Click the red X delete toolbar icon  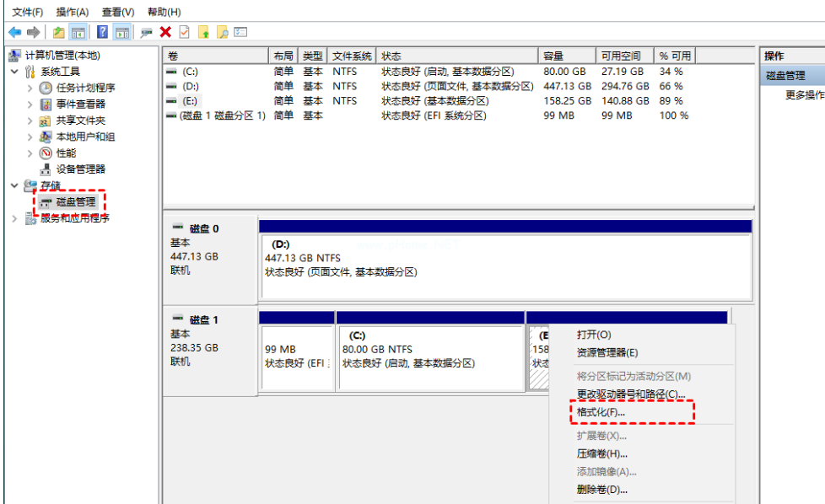click(165, 32)
